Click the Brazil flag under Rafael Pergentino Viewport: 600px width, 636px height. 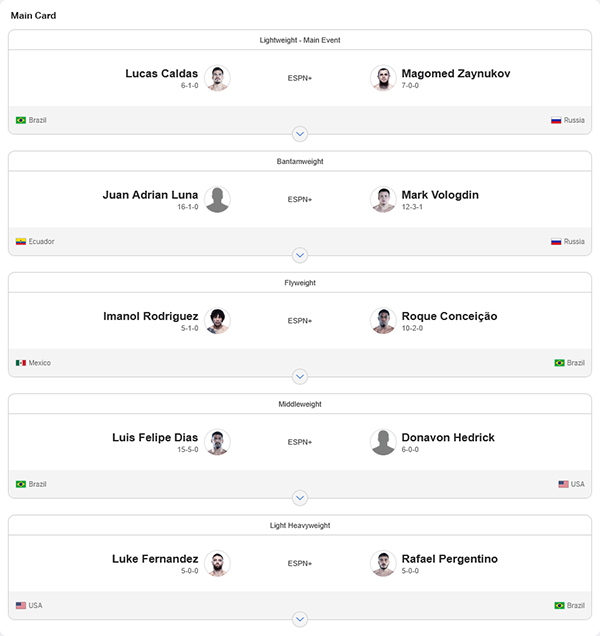click(560, 605)
